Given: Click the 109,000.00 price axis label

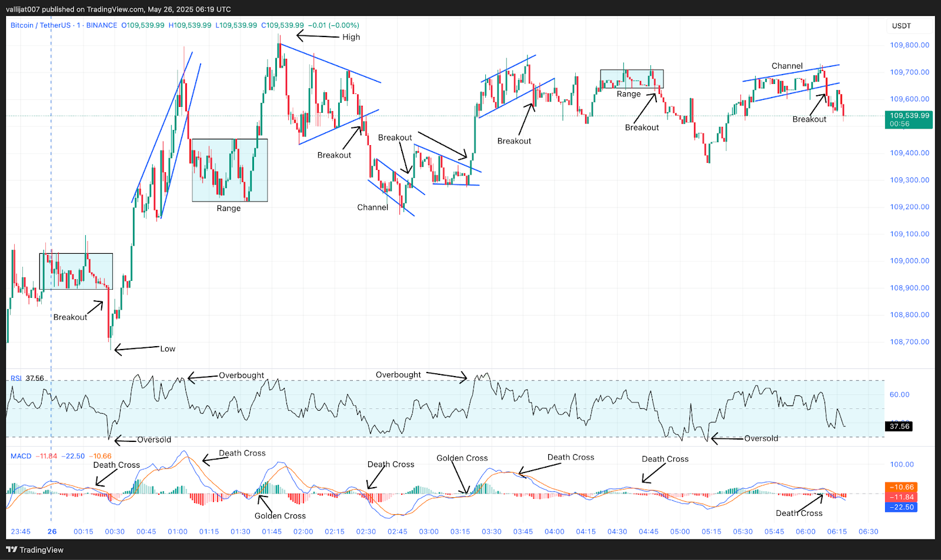Looking at the screenshot, I should [x=909, y=261].
